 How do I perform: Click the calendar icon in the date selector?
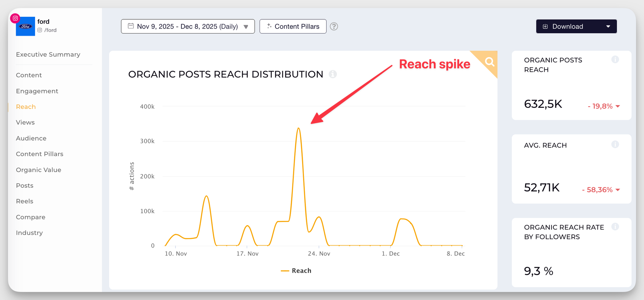(x=131, y=26)
